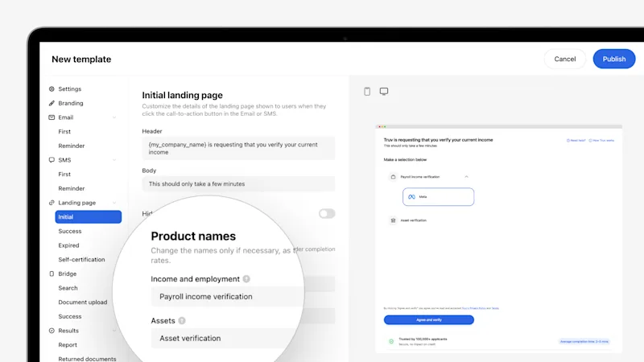This screenshot has width=644, height=362.
Task: Collapse the Email section chevron
Action: point(114,117)
